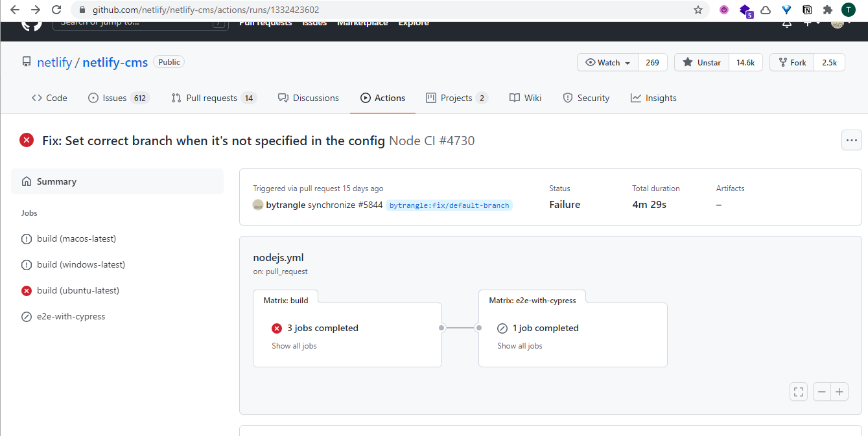Open the Notion extension icon
This screenshot has width=868, height=436.
(x=807, y=10)
